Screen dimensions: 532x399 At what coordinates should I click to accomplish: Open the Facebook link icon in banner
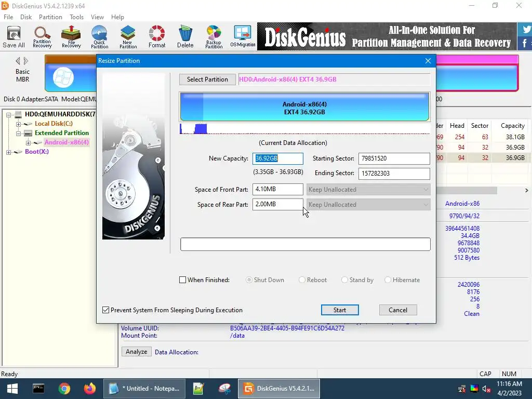pos(526,44)
